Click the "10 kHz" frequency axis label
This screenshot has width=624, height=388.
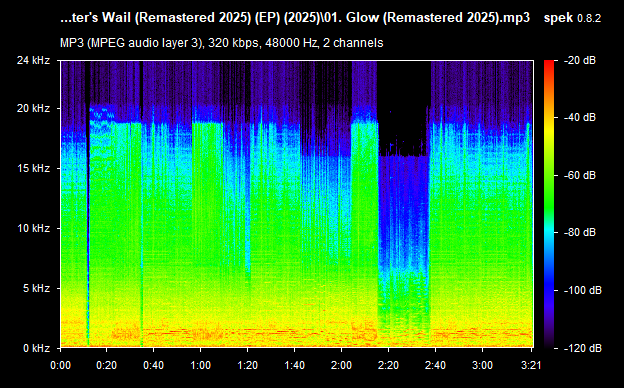[x=33, y=228]
